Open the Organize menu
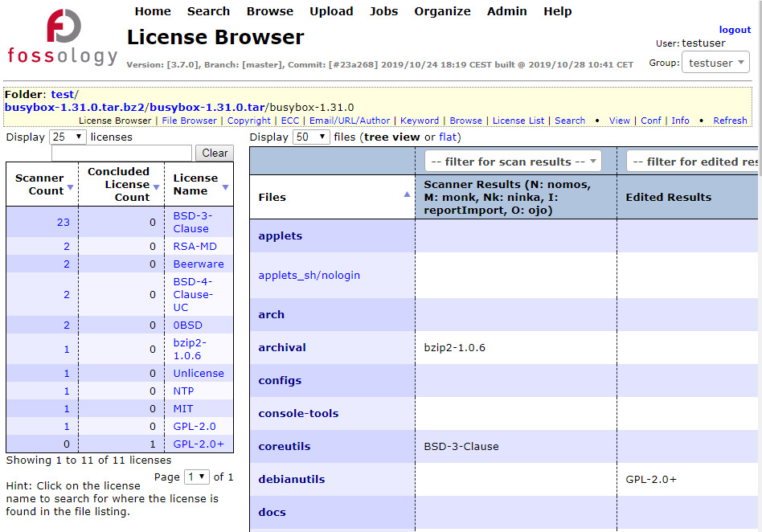762x532 pixels. pos(442,11)
